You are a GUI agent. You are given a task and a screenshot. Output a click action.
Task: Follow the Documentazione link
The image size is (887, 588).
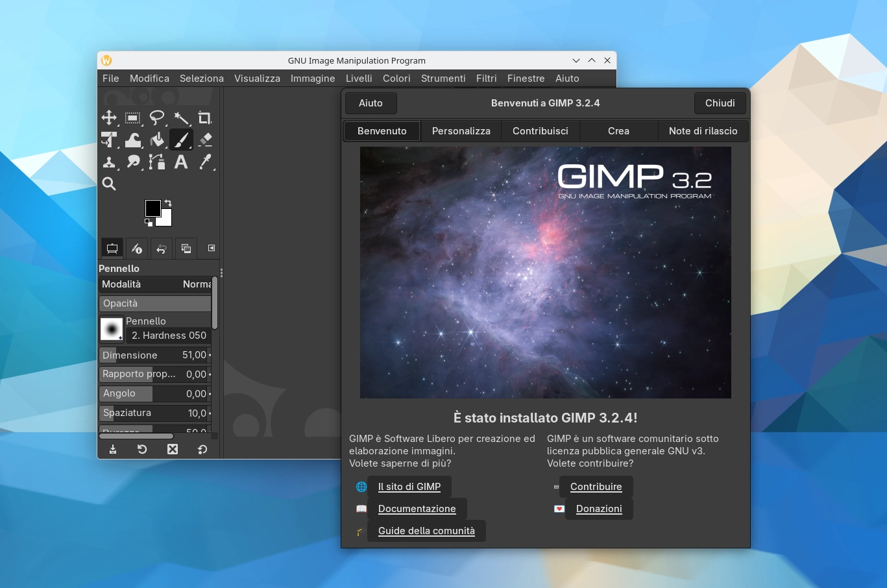coord(417,509)
